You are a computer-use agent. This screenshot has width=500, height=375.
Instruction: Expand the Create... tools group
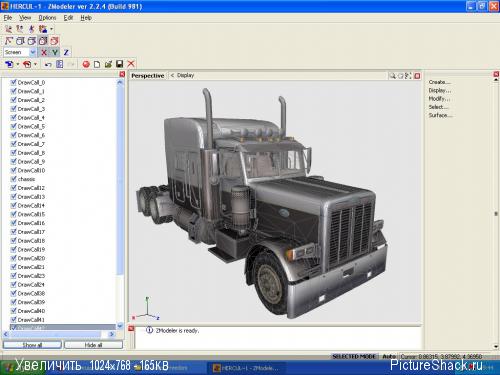pos(440,82)
